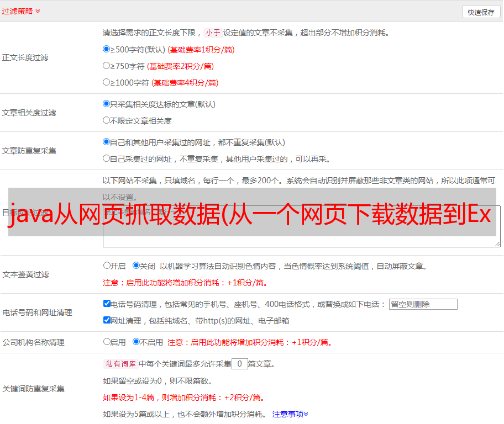Select 不启用 for 公司机构名称清理
This screenshot has width=504, height=424.
point(136,342)
